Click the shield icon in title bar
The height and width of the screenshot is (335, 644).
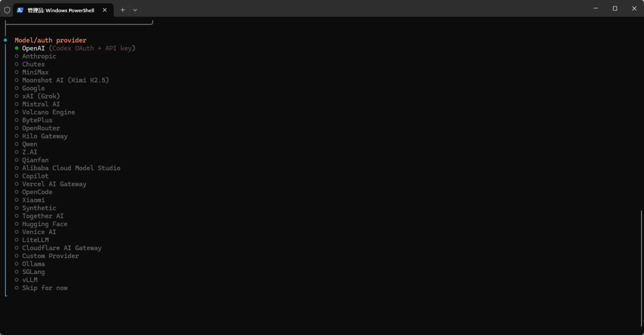tap(7, 10)
